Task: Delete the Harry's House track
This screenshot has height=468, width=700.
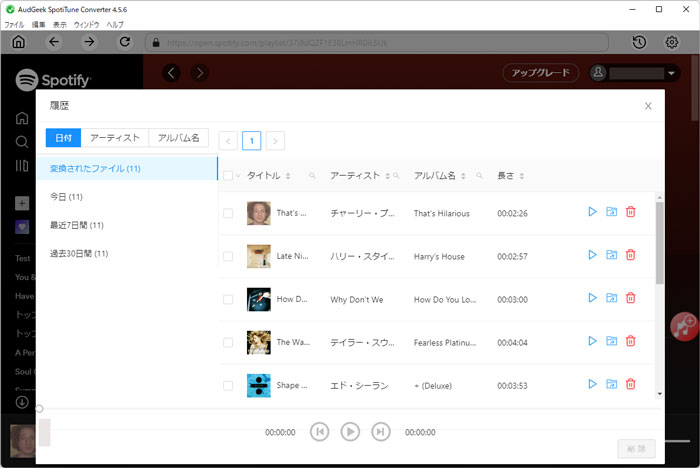Action: click(x=630, y=255)
